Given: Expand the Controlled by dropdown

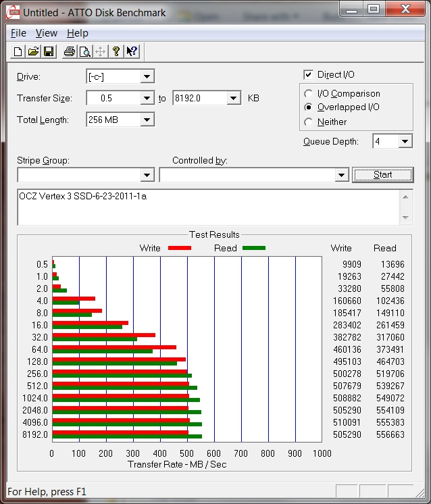Looking at the screenshot, I should pyautogui.click(x=341, y=175).
